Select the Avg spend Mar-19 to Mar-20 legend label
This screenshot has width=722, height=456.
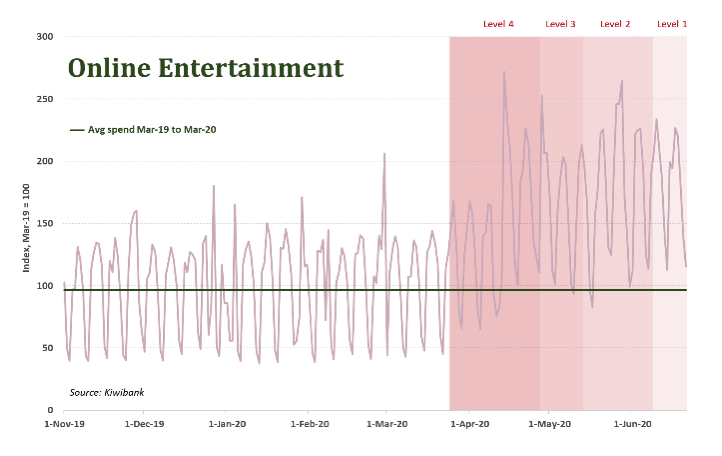151,130
